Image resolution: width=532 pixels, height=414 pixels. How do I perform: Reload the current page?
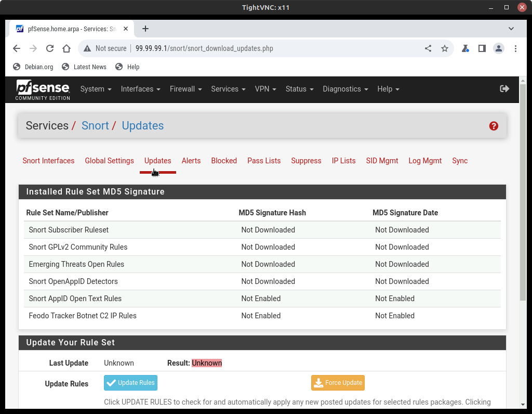coord(50,48)
